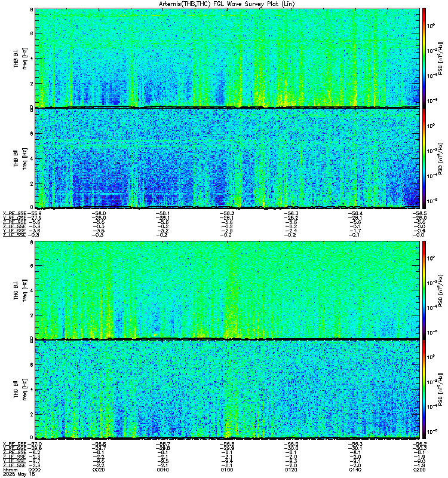Click the PSD [nT²/Hz] label of THC B∥ color bar

coord(440,390)
